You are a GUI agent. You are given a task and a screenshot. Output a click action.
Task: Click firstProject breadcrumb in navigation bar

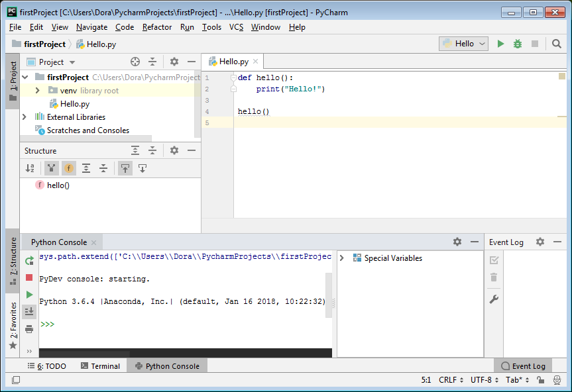tap(38, 44)
